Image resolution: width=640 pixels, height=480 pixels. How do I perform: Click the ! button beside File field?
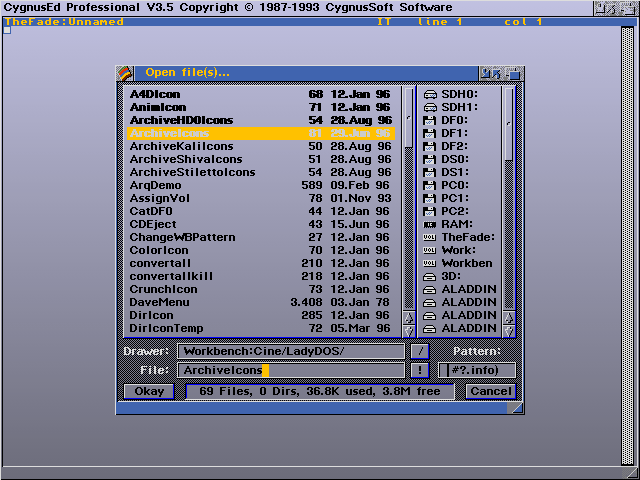[x=420, y=370]
